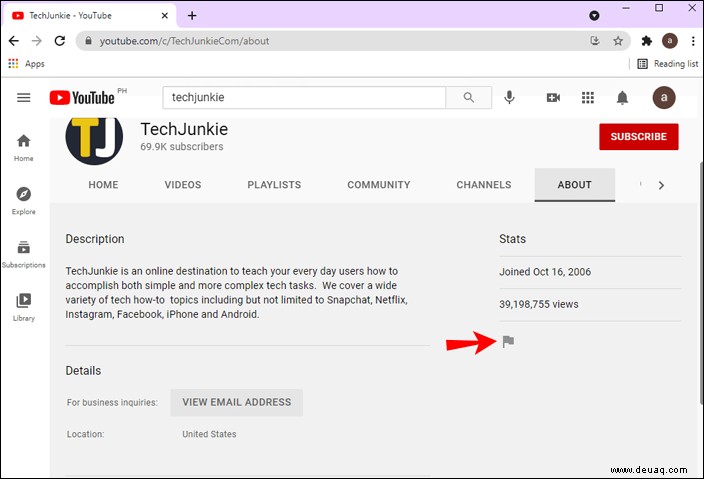Click the For business inquiries label

(112, 403)
